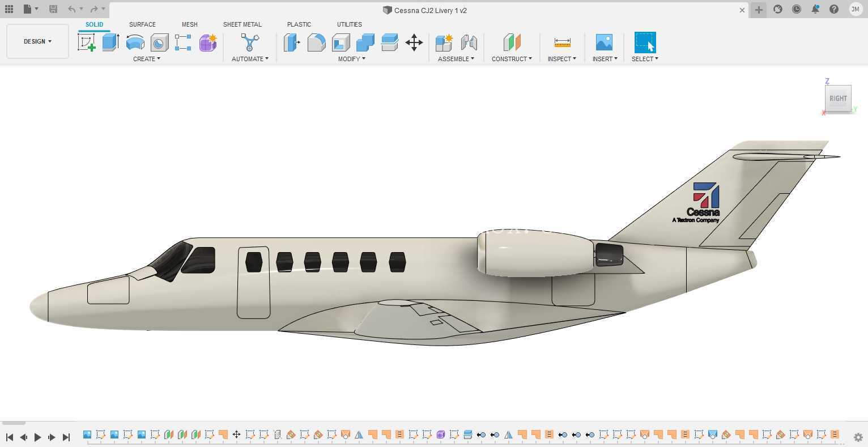Select the Shell tool
The height and width of the screenshot is (447, 868).
[x=341, y=42]
